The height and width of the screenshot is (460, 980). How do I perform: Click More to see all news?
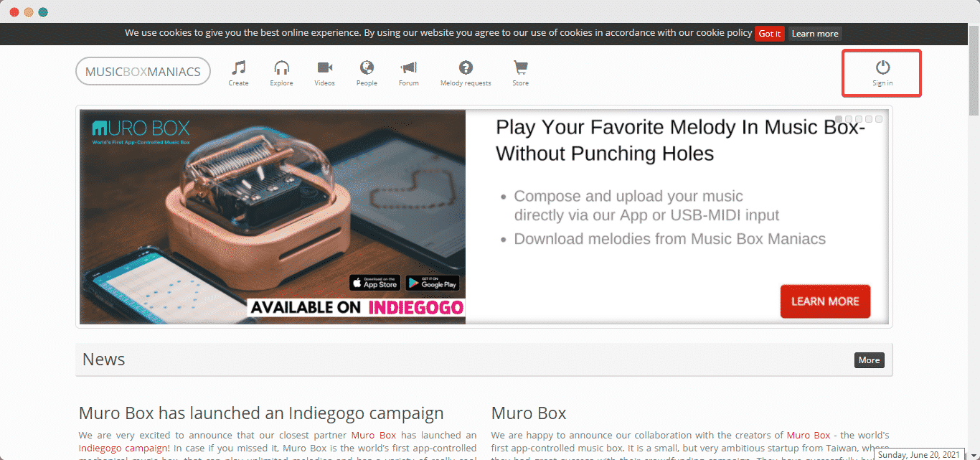point(869,360)
